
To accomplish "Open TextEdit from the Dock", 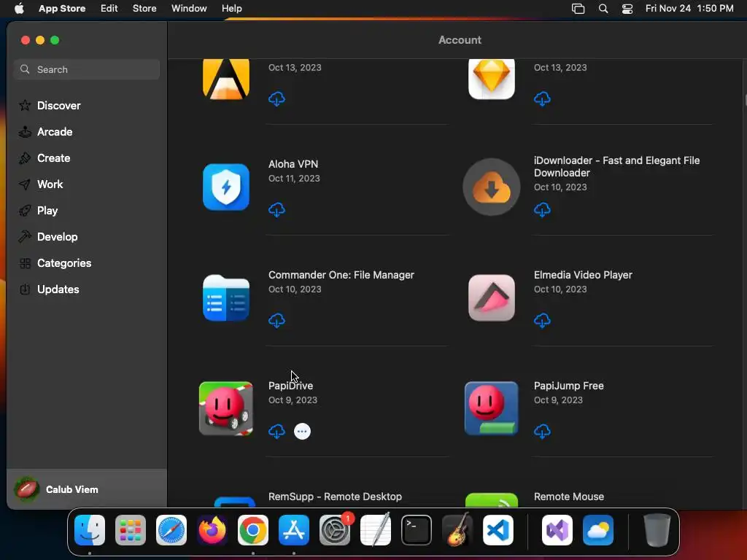I will (376, 530).
